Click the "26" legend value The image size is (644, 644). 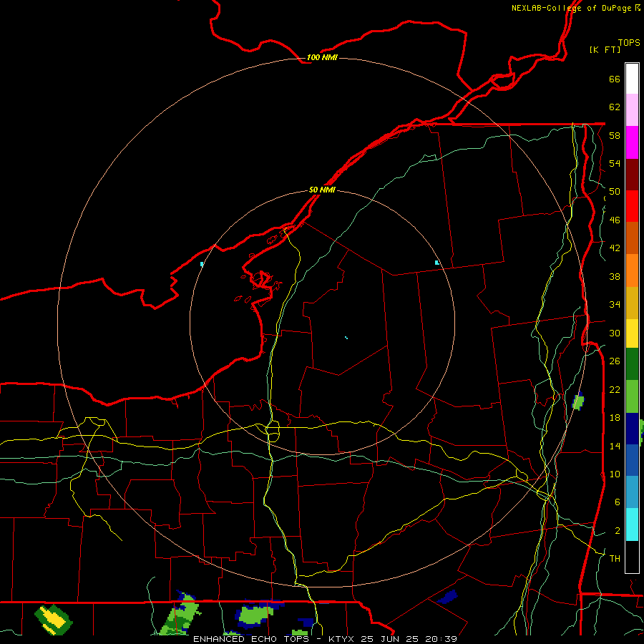[x=615, y=361]
